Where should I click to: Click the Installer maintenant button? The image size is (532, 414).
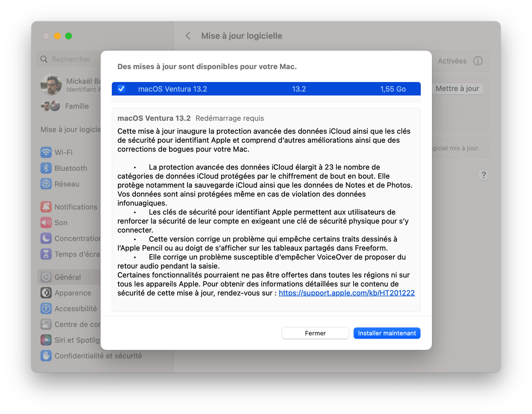(387, 333)
